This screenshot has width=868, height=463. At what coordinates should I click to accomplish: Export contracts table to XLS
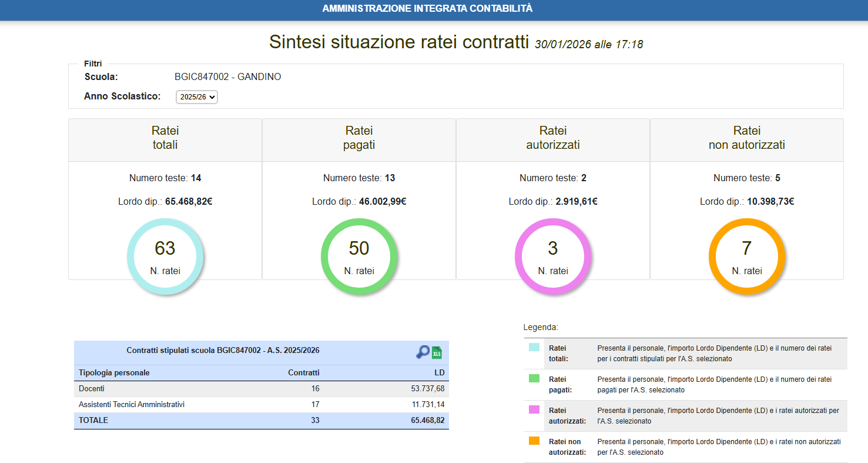[437, 352]
